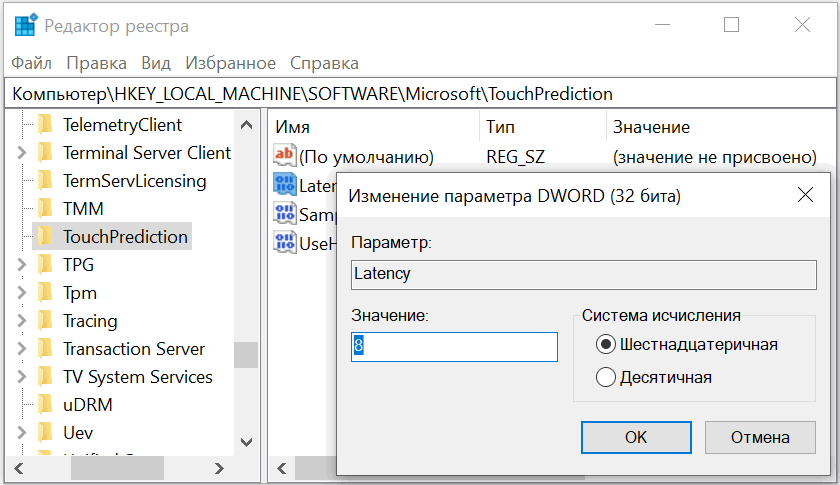Expand the TV System Services node
840x485 pixels.
pyautogui.click(x=21, y=377)
